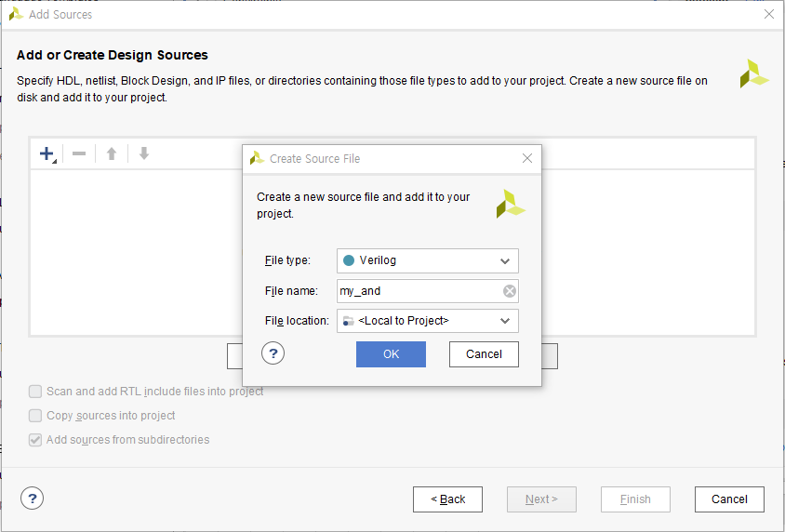Viewport: 785px width, 532px height.
Task: Go to the previous step with Back
Action: click(447, 499)
